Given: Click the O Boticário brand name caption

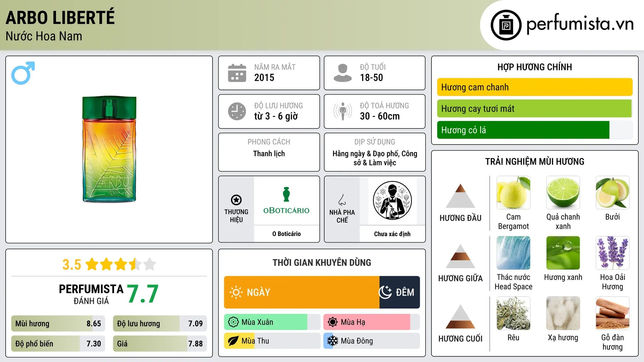Looking at the screenshot, I should 286,234.
